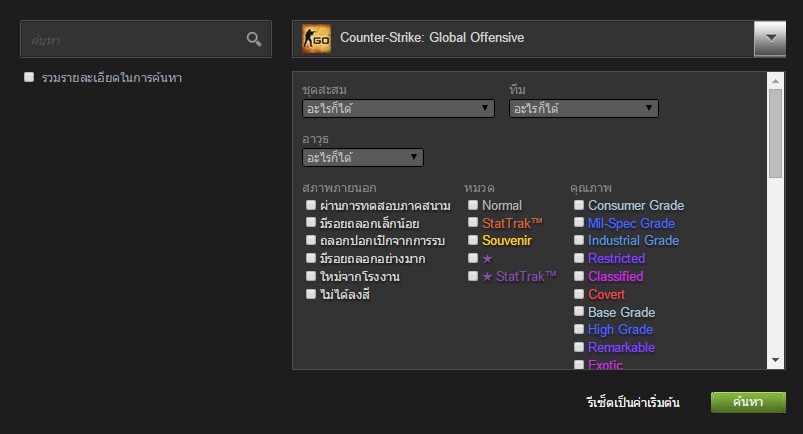The height and width of the screenshot is (434, 803).
Task: Click the Counter-Strike GO game icon
Action: [x=316, y=39]
